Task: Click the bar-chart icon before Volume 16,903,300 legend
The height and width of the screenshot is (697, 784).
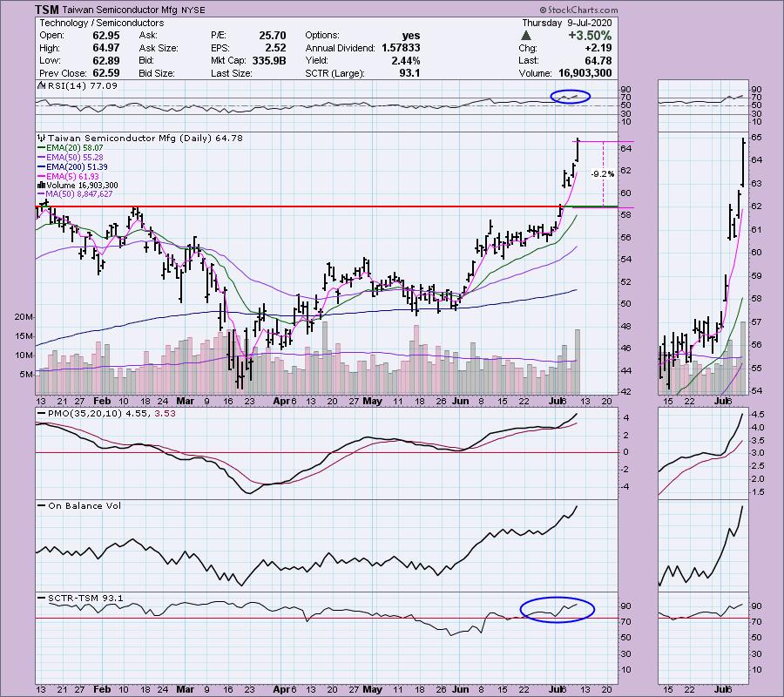Action: (42, 186)
